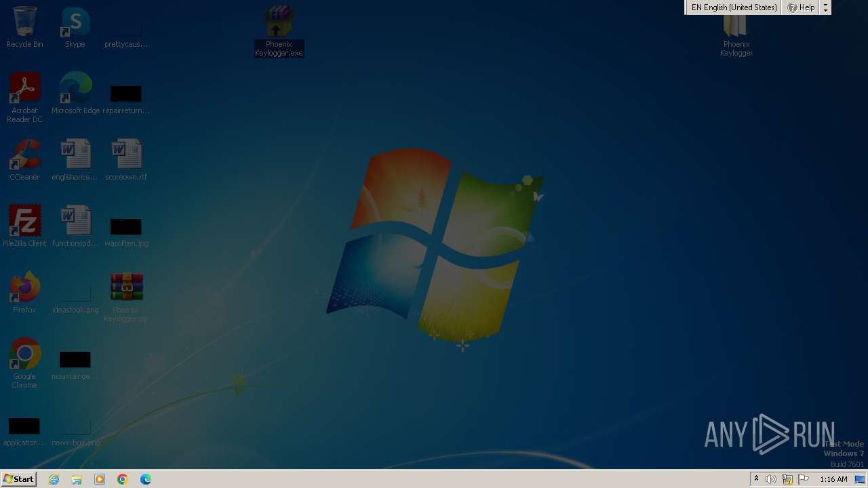Select the newsxbox.png file
Screen dimensions: 868x488
[x=75, y=431]
